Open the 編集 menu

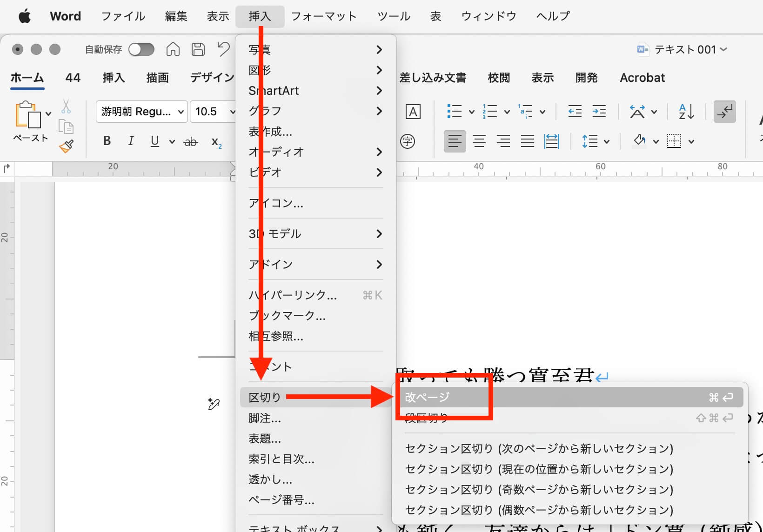click(x=176, y=16)
